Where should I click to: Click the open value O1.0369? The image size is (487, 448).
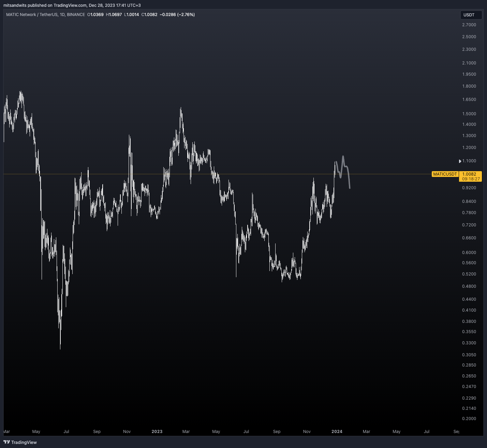(95, 15)
